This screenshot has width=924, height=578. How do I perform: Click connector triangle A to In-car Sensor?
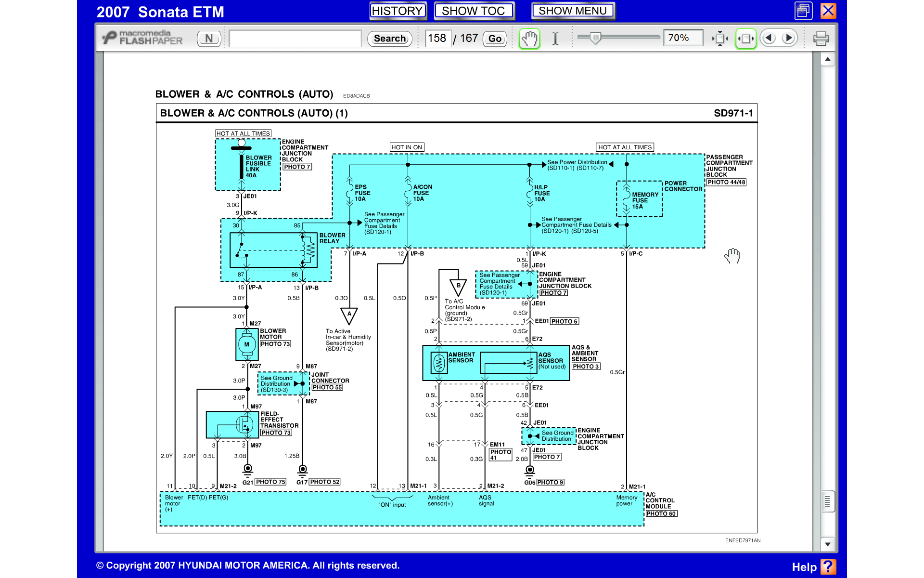click(349, 315)
